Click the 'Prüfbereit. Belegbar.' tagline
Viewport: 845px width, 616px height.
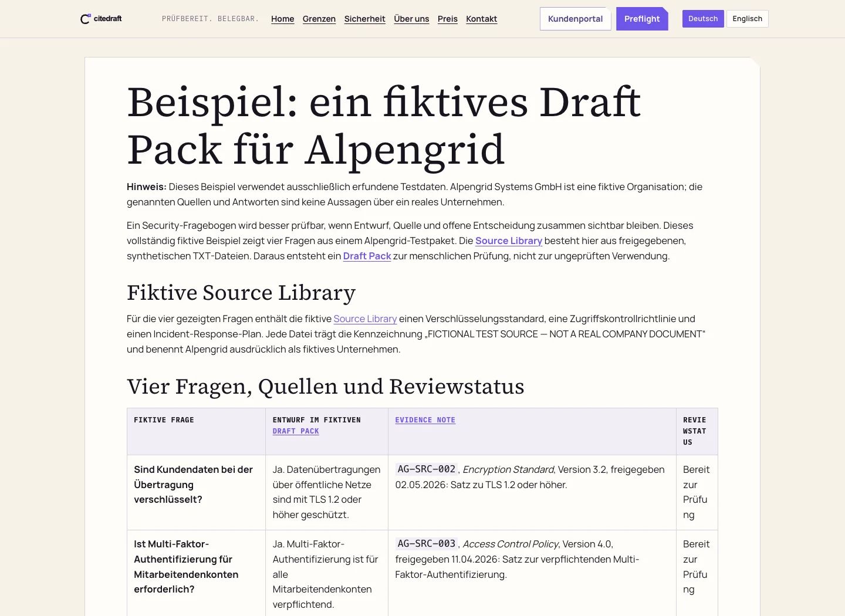coord(210,19)
